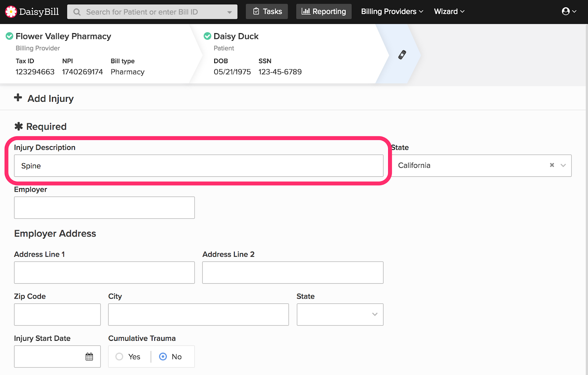
Task: Select Yes for Cumulative Trauma
Action: tap(128, 357)
